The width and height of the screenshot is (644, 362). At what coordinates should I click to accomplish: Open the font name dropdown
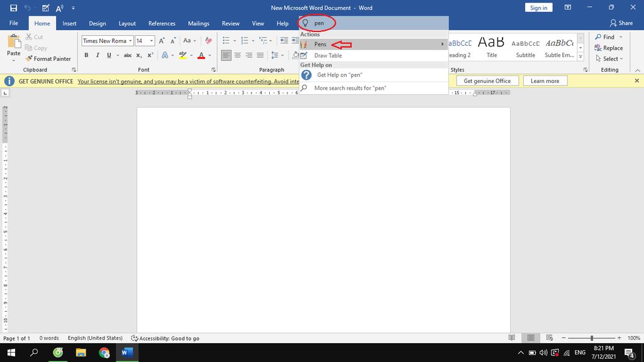click(130, 41)
